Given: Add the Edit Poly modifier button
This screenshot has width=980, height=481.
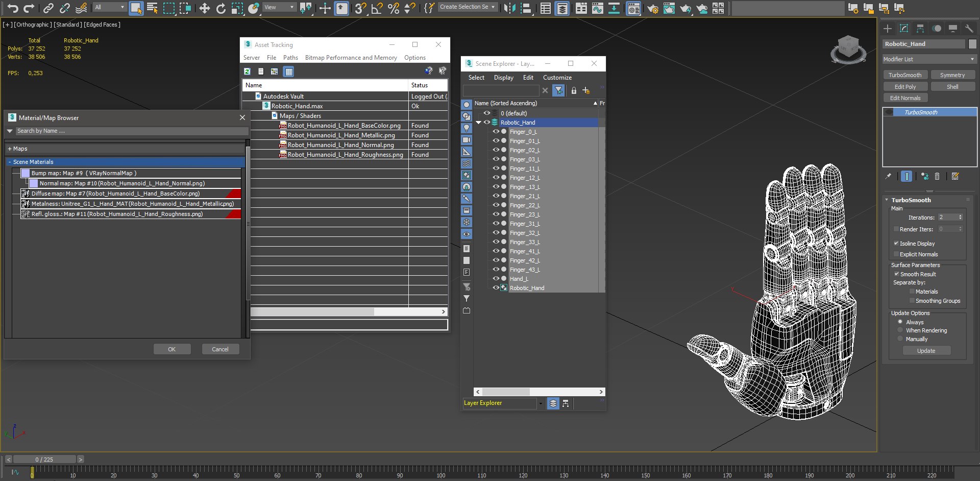Looking at the screenshot, I should 905,87.
